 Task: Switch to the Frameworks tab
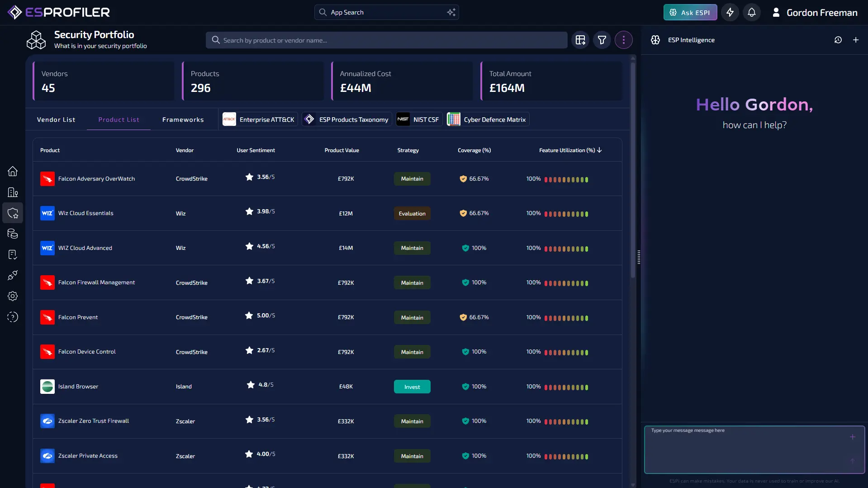[x=183, y=120]
